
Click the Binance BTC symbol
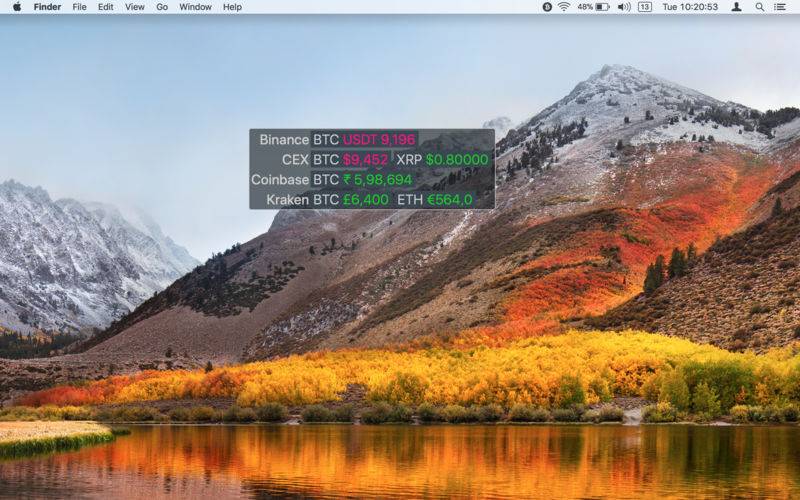tap(326, 140)
